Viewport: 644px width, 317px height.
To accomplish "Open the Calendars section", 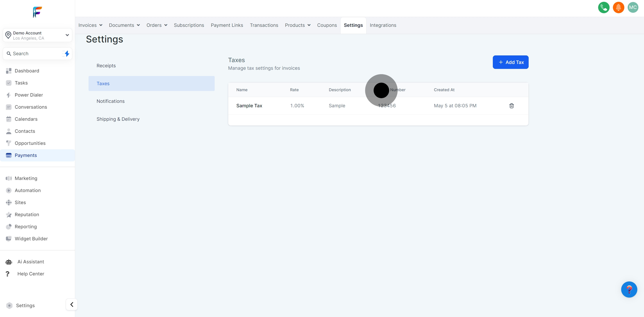I will click(26, 119).
